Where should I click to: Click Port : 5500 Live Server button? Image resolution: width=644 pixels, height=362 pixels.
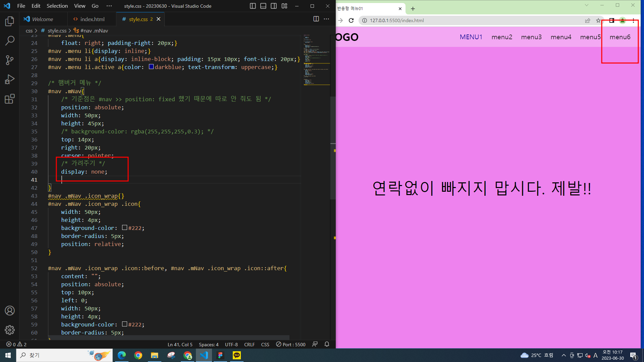click(x=291, y=344)
